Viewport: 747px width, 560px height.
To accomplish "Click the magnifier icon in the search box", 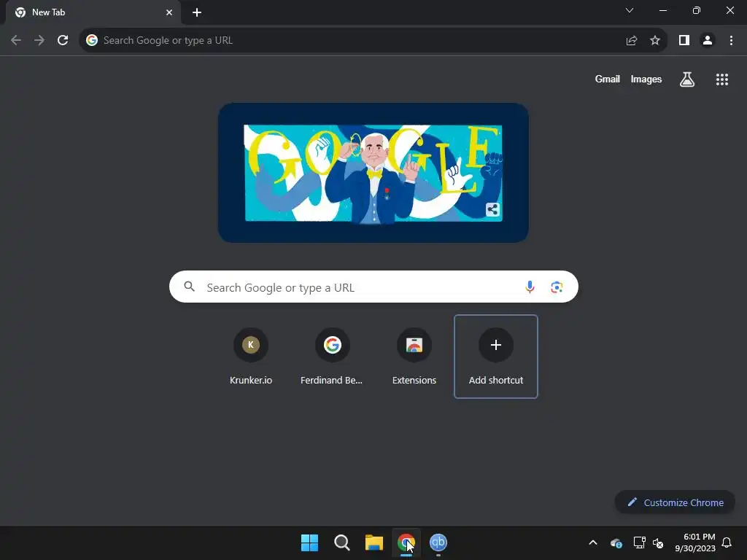I will (x=190, y=286).
